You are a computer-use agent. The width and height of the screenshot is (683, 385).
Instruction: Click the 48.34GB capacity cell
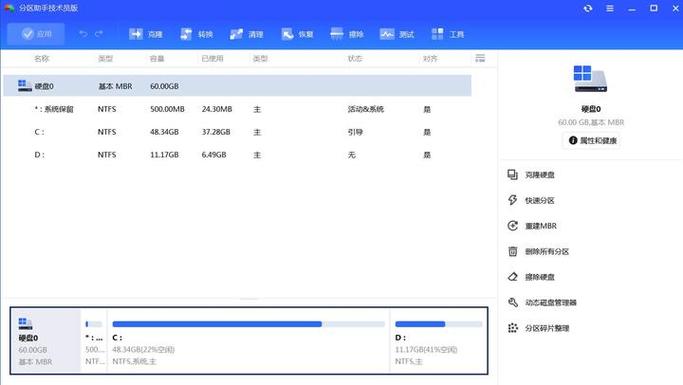tap(164, 132)
